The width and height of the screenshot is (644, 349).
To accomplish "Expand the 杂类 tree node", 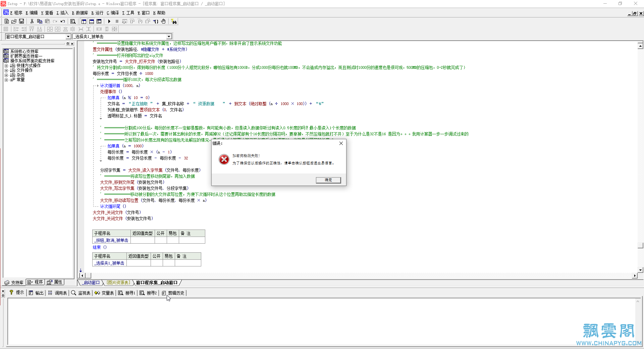I will click(x=6, y=75).
